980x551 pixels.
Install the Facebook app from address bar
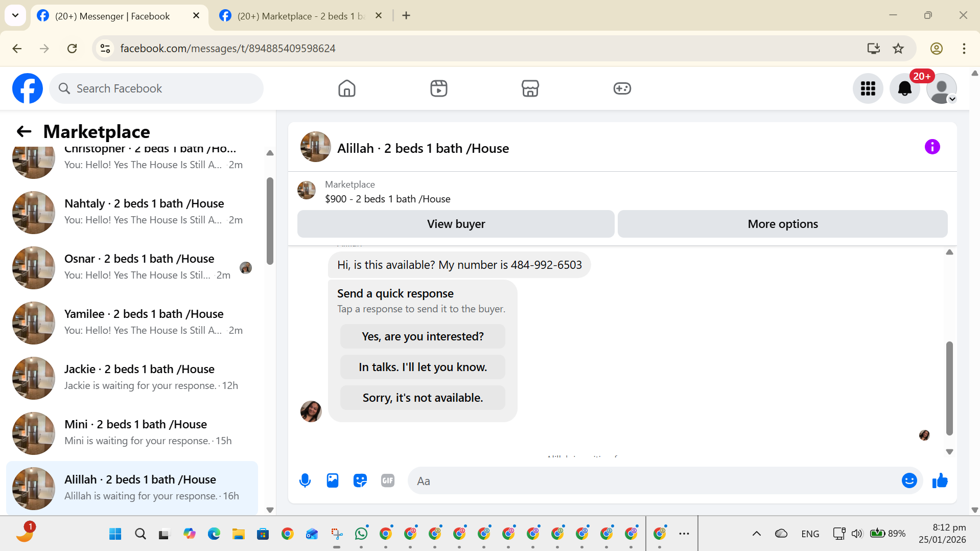click(874, 49)
